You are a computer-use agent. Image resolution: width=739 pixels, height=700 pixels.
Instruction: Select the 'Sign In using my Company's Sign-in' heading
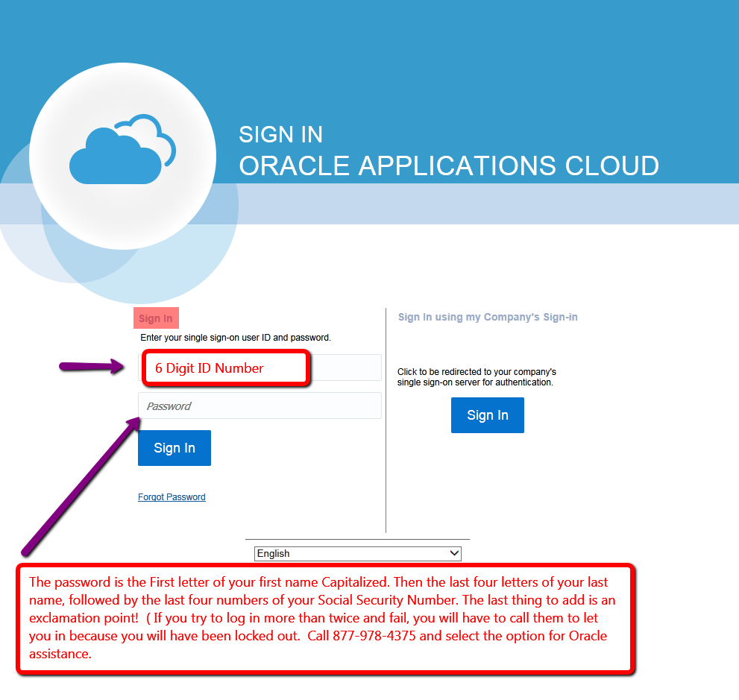pos(488,317)
